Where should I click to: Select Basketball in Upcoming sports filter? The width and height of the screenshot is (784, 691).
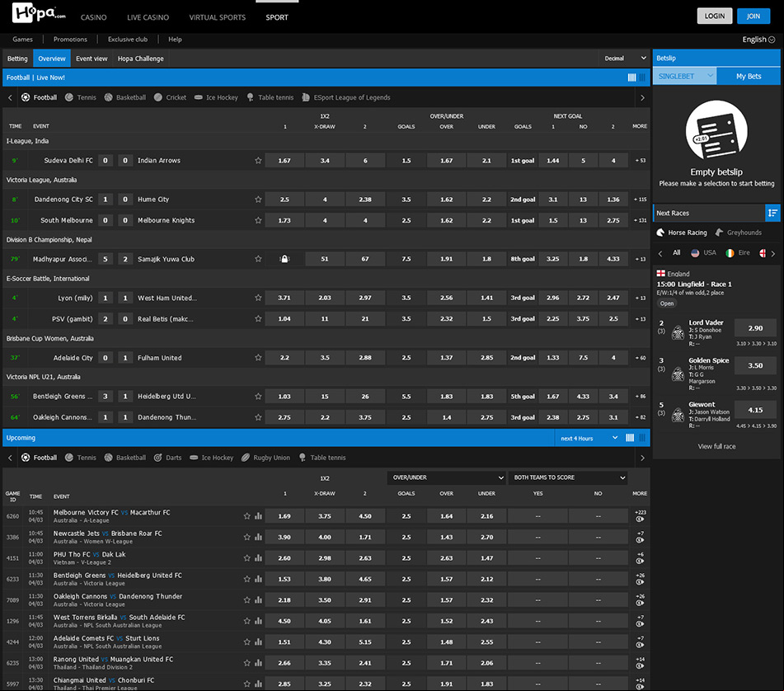tap(125, 458)
